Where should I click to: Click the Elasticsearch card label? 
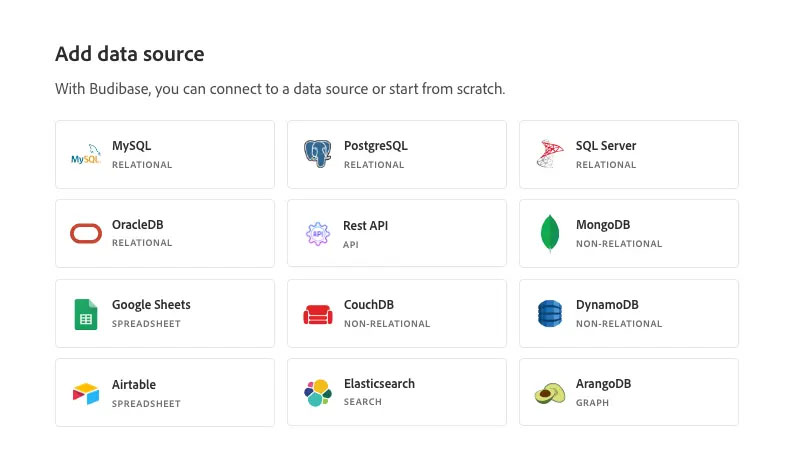point(379,384)
